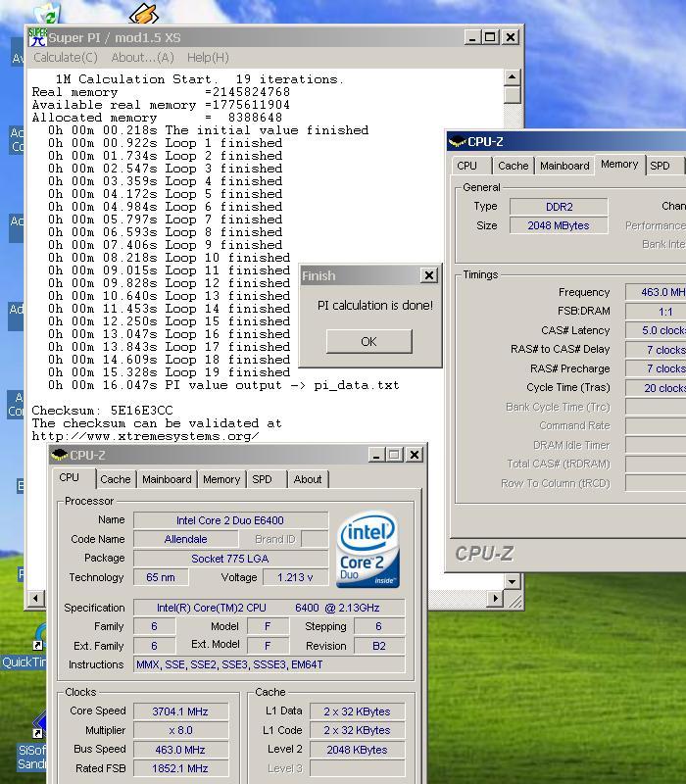Click the Loop 19 finished line
Image resolution: width=686 pixels, height=784 pixels.
(169, 372)
